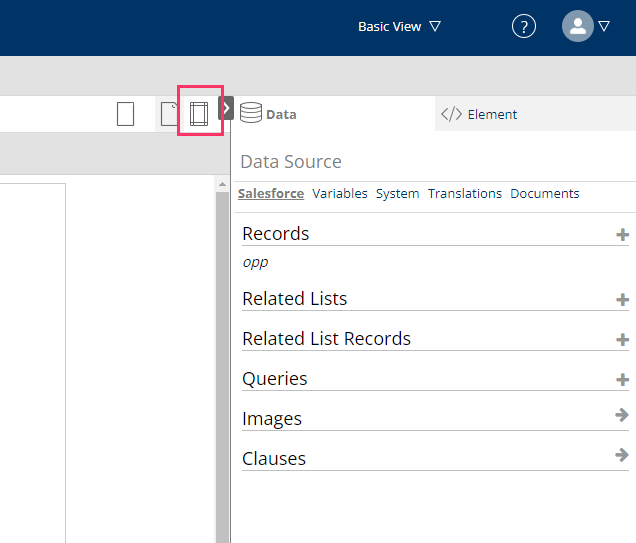Select the Variables data source
Image resolution: width=636 pixels, height=543 pixels.
tap(340, 193)
